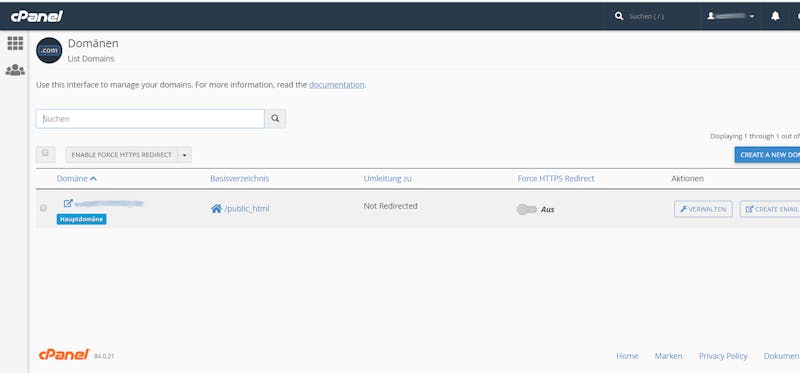800x373 pixels.
Task: Click the Verwalten button
Action: (703, 209)
